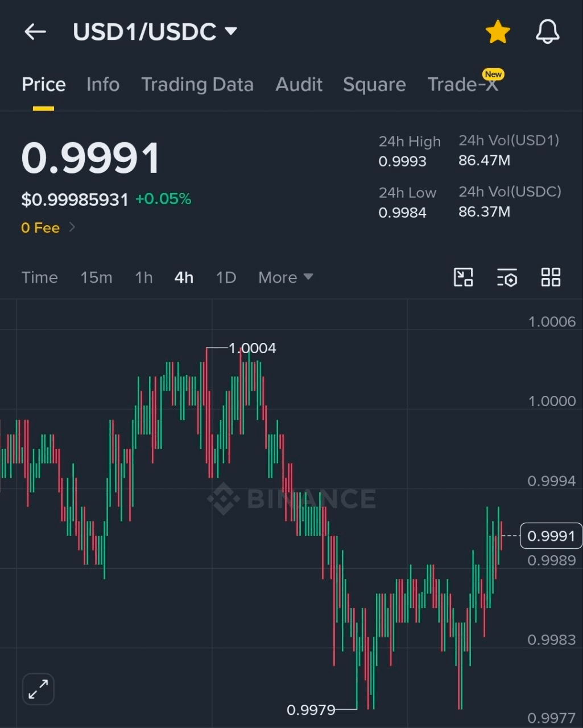This screenshot has width=583, height=728.
Task: Click the 24h Vol(USD1) value 86.47M
Action: point(484,160)
